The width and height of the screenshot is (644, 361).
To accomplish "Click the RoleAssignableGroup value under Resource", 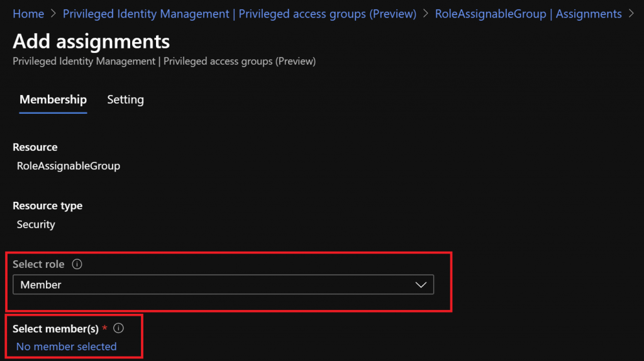I will click(68, 166).
